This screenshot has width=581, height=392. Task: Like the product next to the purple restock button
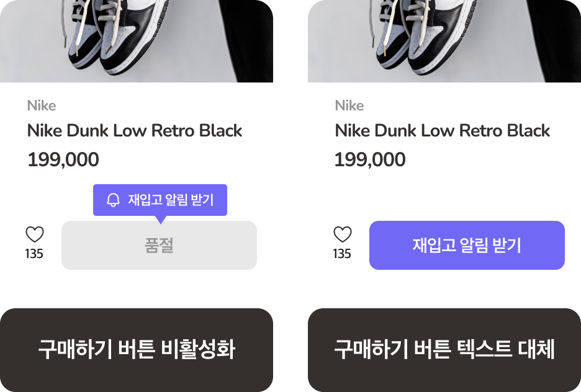tap(343, 234)
